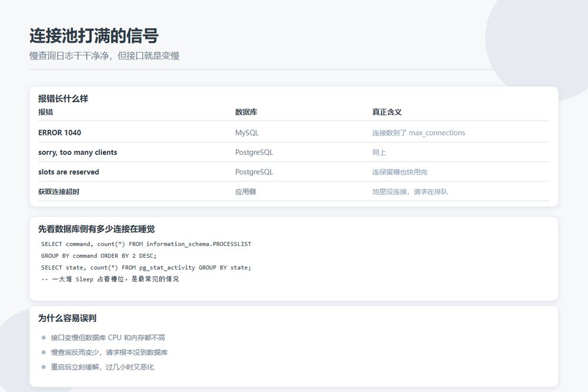Select the subtitle "慢查询日志干干净净，但接口就是变慢"
Screen dimensions: 588x392
[104, 56]
